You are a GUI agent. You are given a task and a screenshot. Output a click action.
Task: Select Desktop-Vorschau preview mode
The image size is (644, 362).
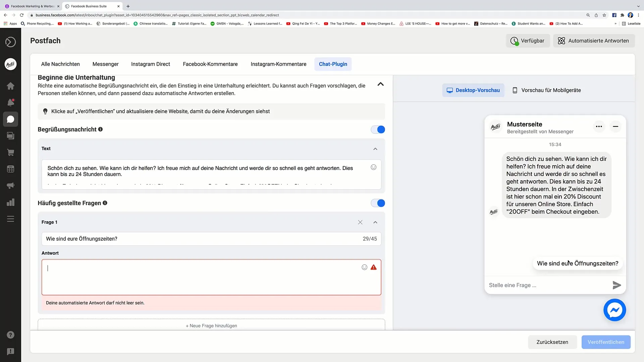coord(473,90)
